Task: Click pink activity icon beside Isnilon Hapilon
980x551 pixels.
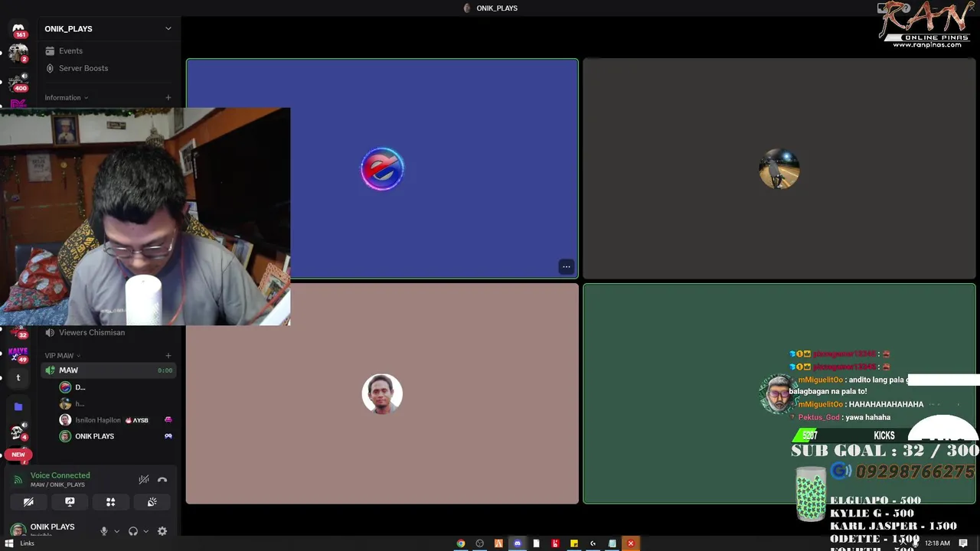Action: point(168,420)
